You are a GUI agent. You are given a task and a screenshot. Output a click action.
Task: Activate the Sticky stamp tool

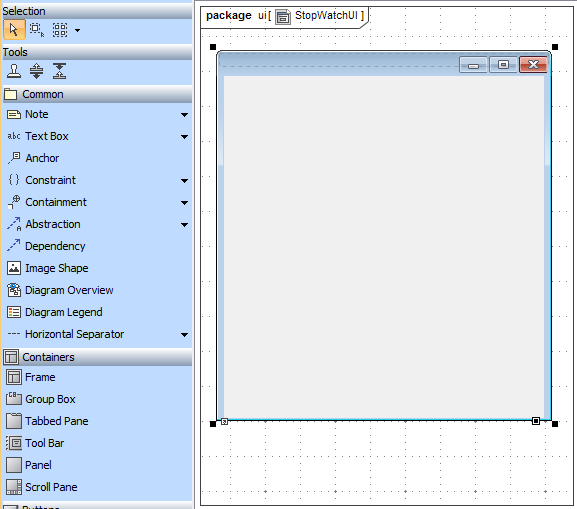pos(14,71)
